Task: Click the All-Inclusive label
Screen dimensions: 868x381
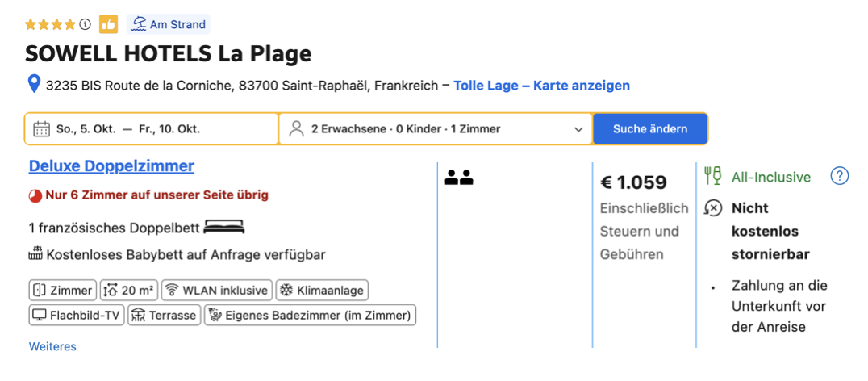Action: coord(771,178)
